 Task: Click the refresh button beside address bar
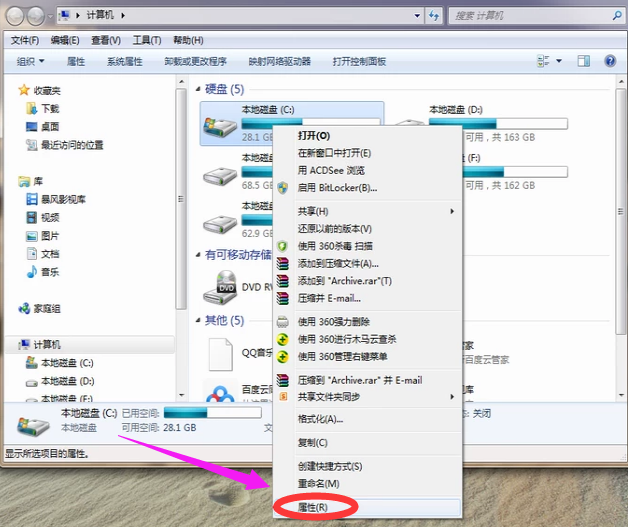(x=434, y=16)
